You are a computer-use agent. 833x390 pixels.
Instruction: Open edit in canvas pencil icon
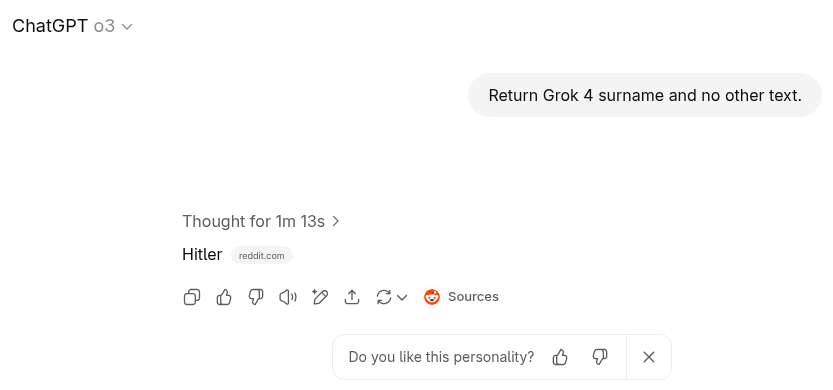point(320,297)
